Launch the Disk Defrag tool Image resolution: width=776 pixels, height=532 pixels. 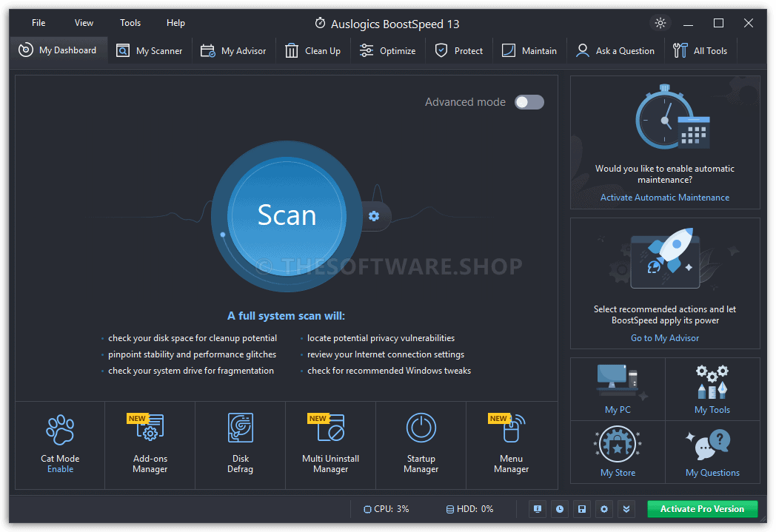coord(241,445)
